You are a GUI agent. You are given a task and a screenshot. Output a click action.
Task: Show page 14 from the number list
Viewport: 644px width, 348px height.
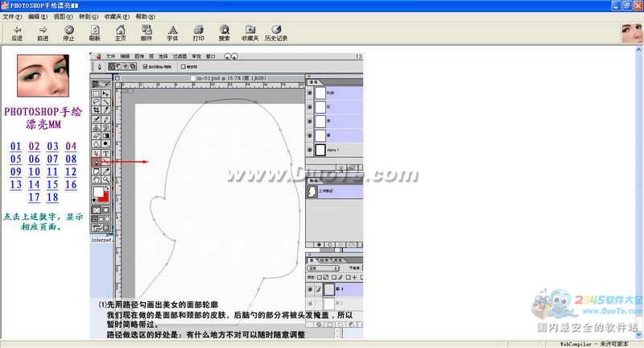[x=34, y=184]
